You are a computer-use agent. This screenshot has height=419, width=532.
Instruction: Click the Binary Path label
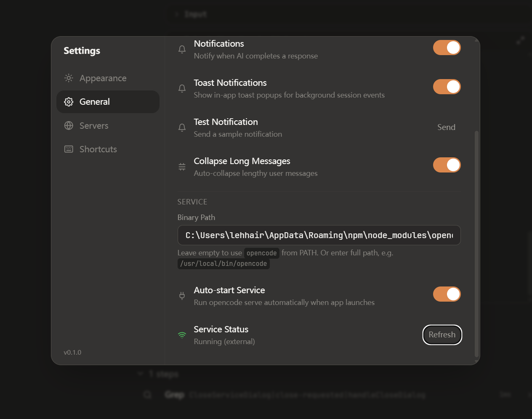(196, 217)
